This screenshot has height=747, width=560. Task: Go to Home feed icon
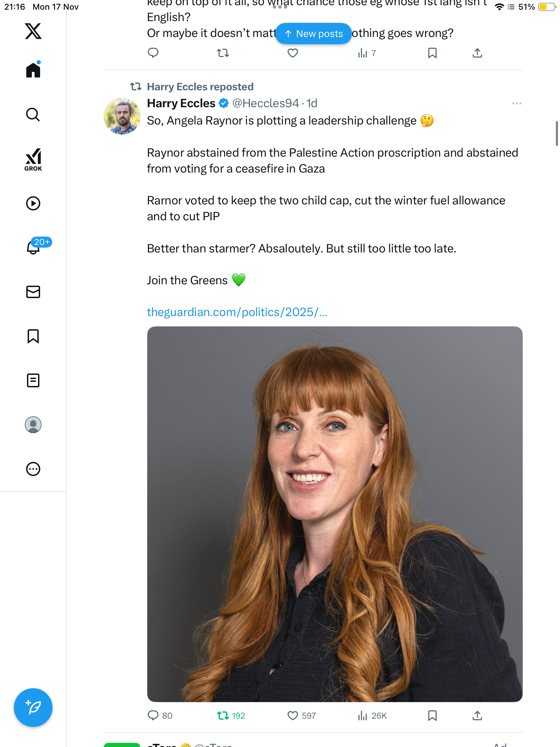pos(33,70)
